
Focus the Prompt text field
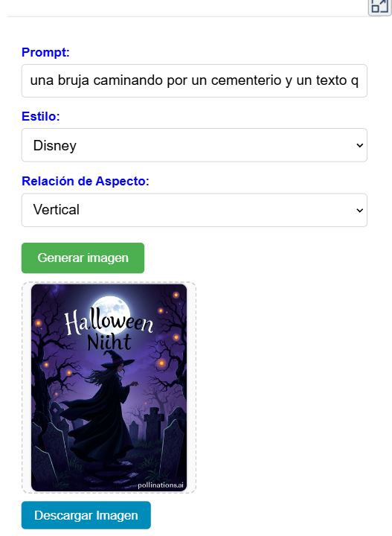[194, 80]
